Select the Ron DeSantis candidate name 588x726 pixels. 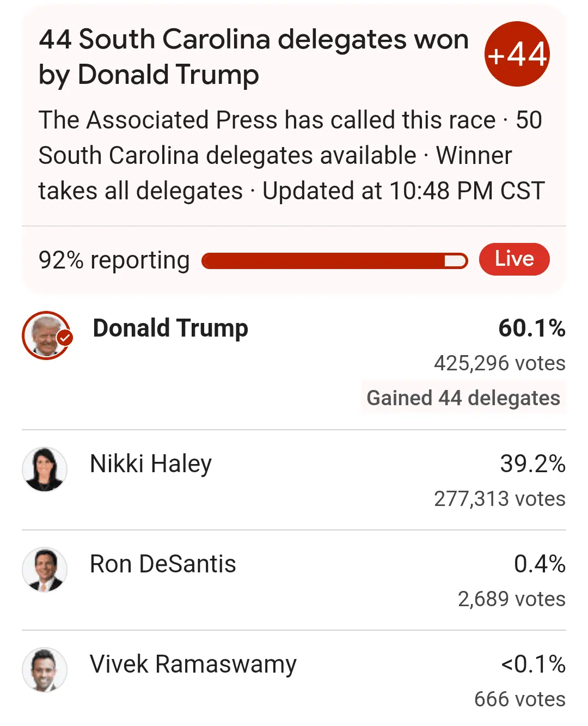coord(163,564)
